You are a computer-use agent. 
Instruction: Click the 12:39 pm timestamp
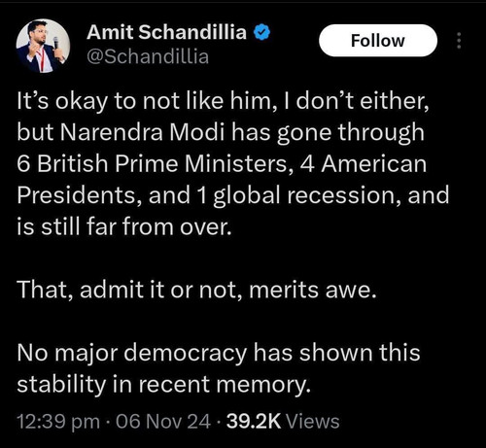pyautogui.click(x=58, y=422)
